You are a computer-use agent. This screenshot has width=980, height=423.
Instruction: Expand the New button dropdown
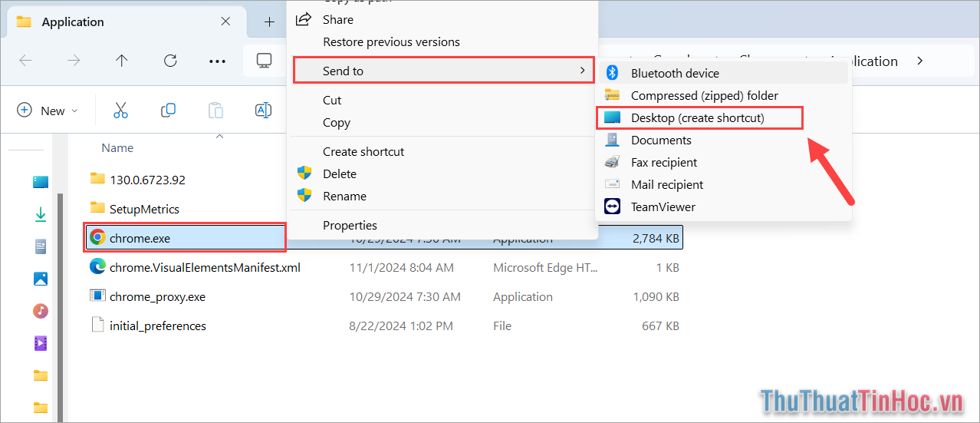(x=48, y=111)
